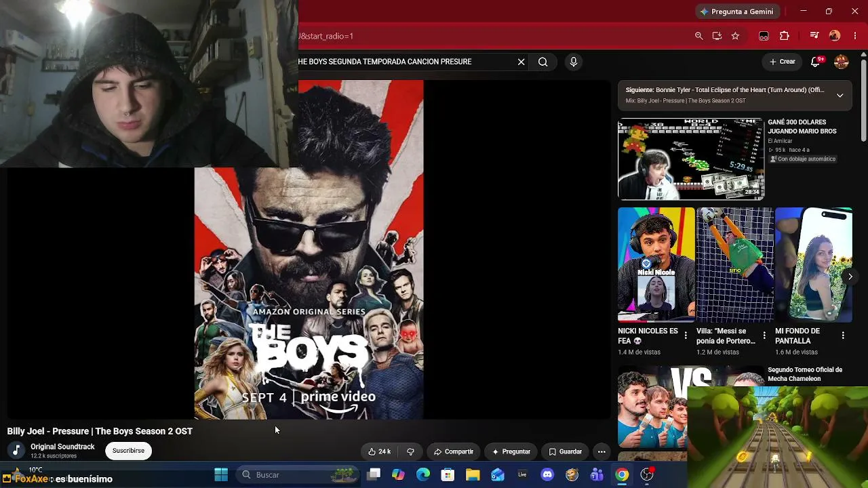
Task: Open Microsoft Teams from the taskbar
Action: tap(597, 475)
